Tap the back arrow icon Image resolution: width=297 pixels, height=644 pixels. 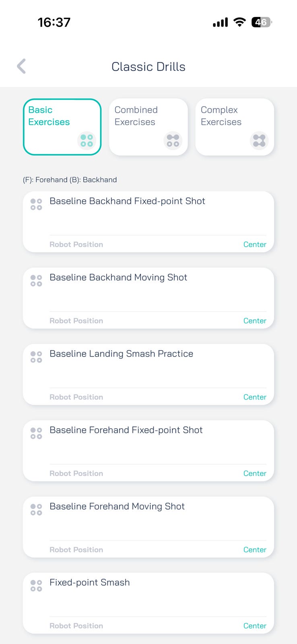(x=22, y=66)
